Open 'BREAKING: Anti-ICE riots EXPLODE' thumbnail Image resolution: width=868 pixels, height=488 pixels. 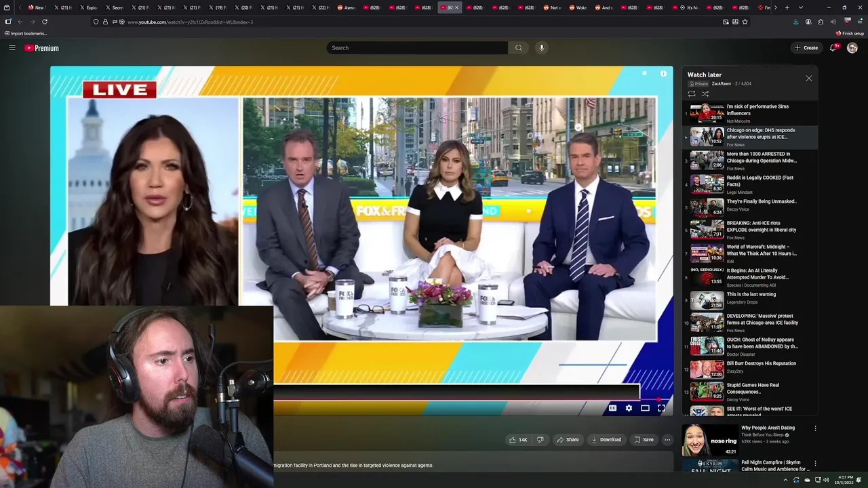pos(707,230)
